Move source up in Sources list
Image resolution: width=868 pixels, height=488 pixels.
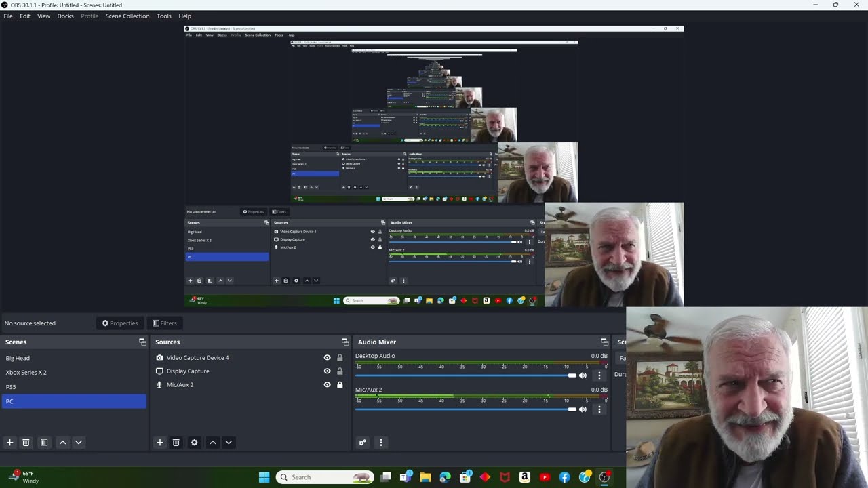click(x=212, y=443)
